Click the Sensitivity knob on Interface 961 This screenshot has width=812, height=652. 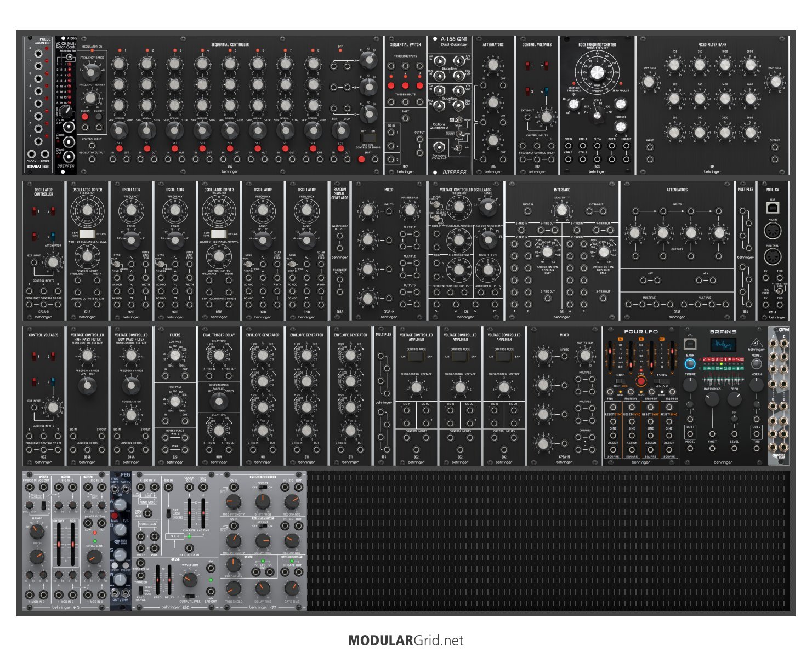click(x=561, y=210)
